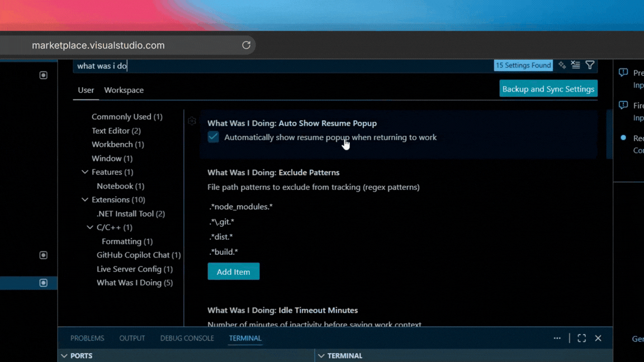Collapse the Features settings category
644x362 pixels.
click(x=85, y=172)
